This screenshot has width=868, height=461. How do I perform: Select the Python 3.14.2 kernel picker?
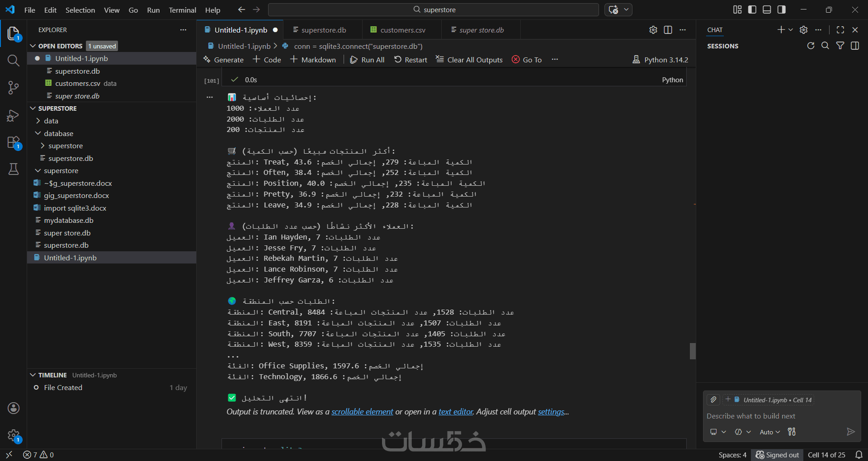(x=660, y=60)
